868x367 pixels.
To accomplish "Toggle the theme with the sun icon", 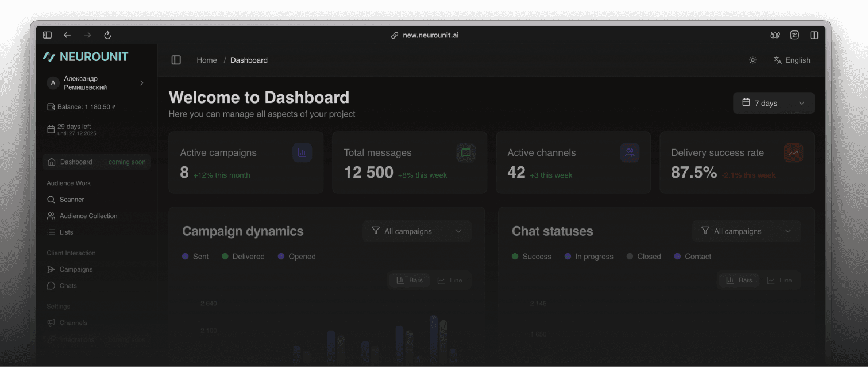I will 753,59.
